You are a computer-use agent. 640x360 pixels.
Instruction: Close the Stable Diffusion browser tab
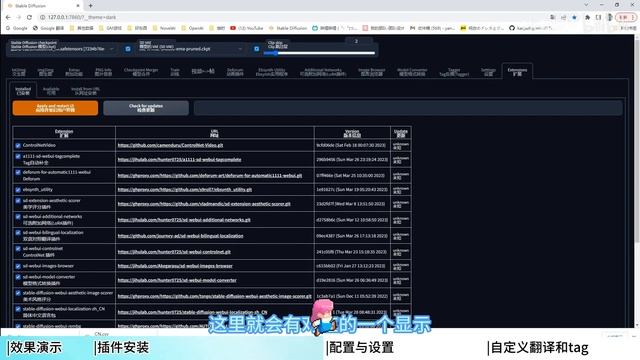(78, 6)
